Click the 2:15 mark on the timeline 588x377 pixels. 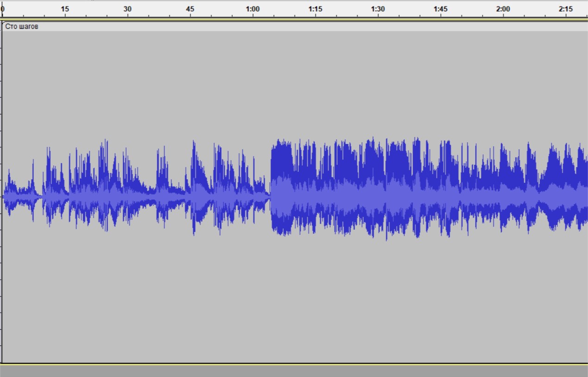coord(566,9)
